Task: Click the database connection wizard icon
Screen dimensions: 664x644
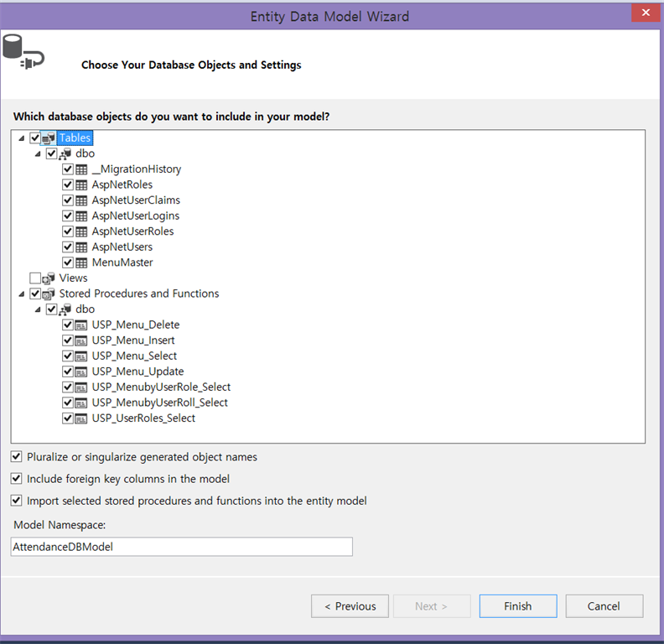Action: coord(23,52)
